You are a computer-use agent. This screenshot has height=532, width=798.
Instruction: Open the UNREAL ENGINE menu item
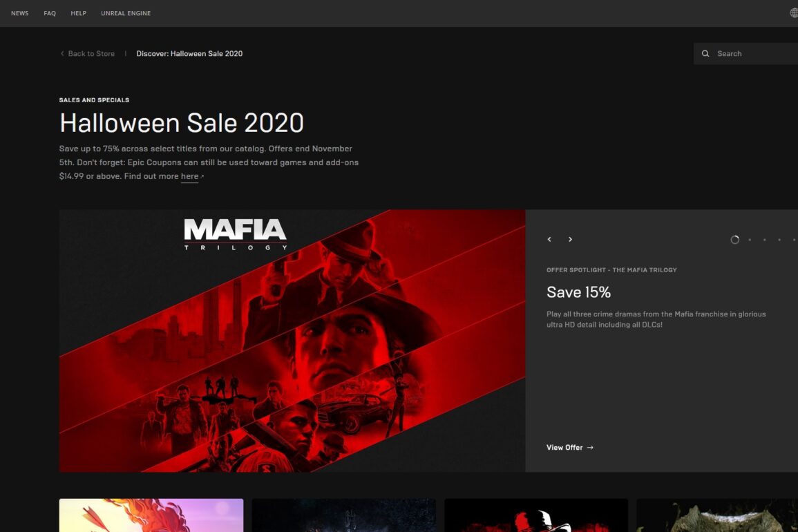point(126,13)
